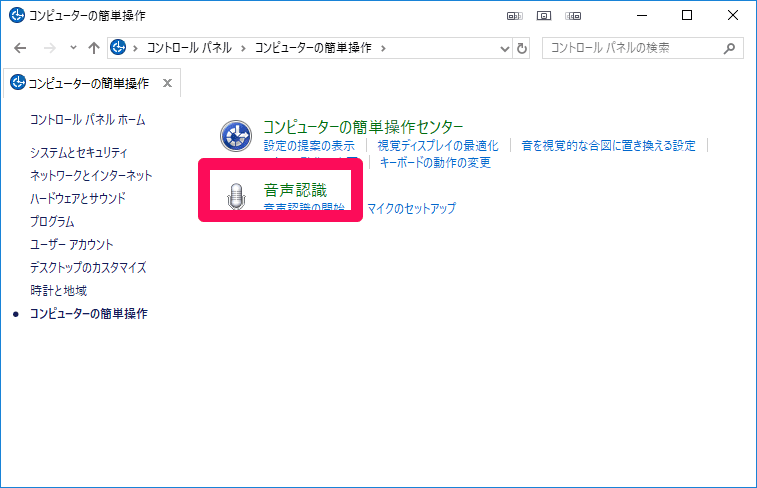Open the address bar history dropdown
Image resolution: width=757 pixels, height=488 pixels.
[505, 48]
